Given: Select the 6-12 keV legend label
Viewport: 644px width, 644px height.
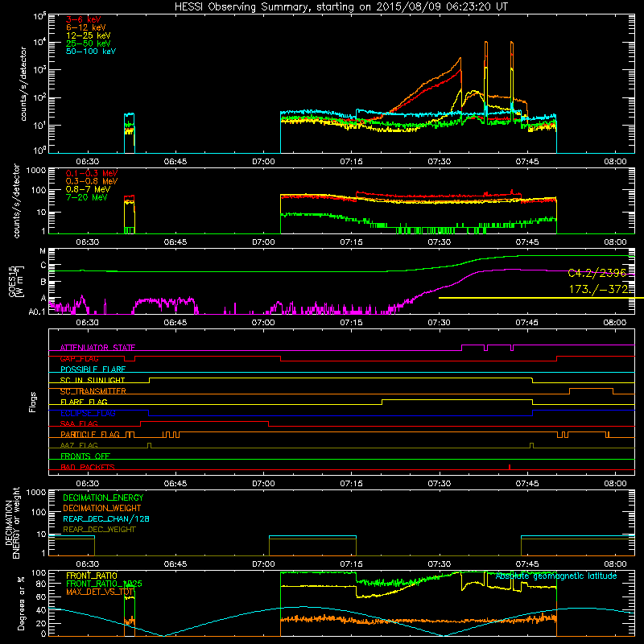Looking at the screenshot, I should (85, 27).
